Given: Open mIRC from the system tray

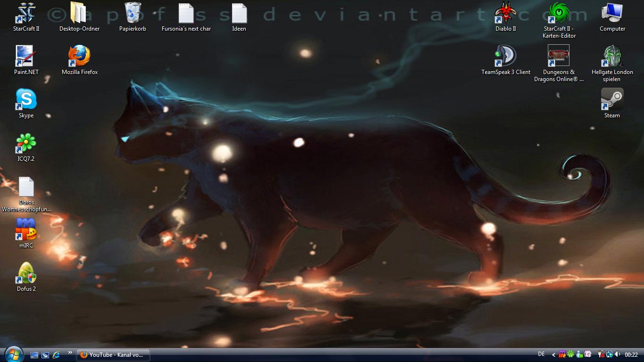Looking at the screenshot, I should click(562, 354).
